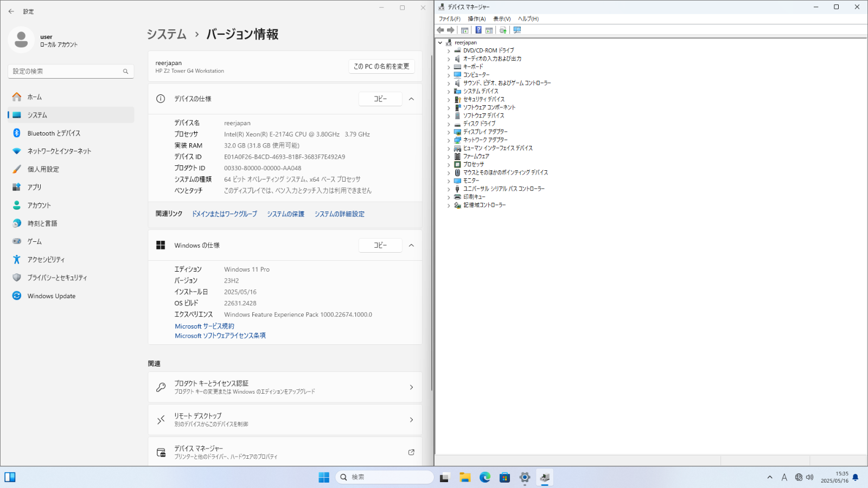Expand ディスプレイ アダプター node
868x488 pixels.
click(449, 132)
